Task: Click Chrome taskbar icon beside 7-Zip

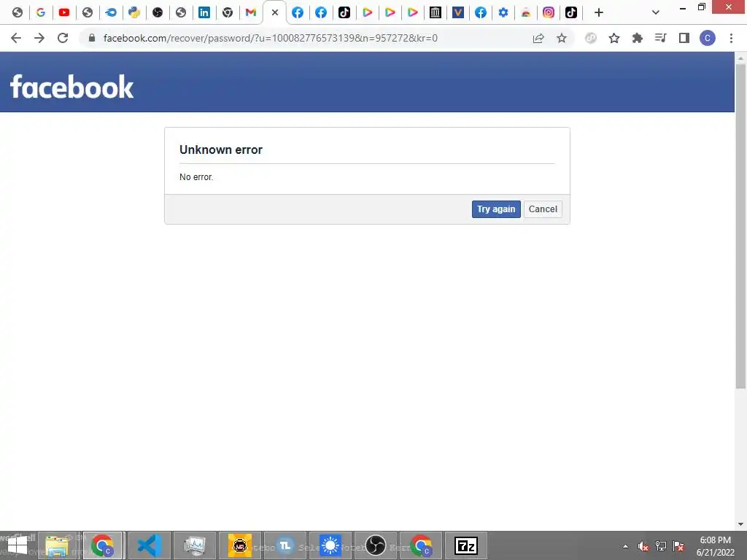Action: [x=421, y=545]
